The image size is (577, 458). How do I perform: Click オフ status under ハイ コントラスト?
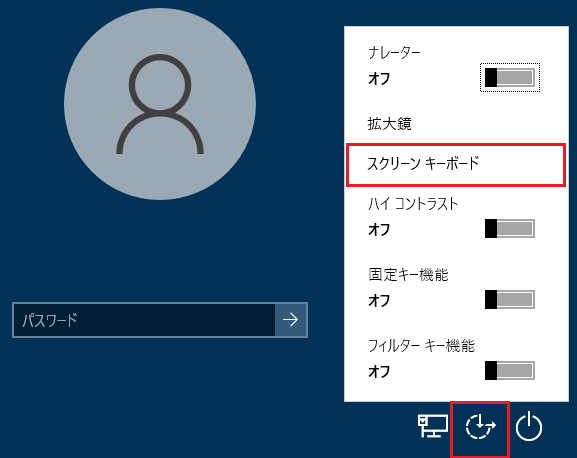[379, 230]
